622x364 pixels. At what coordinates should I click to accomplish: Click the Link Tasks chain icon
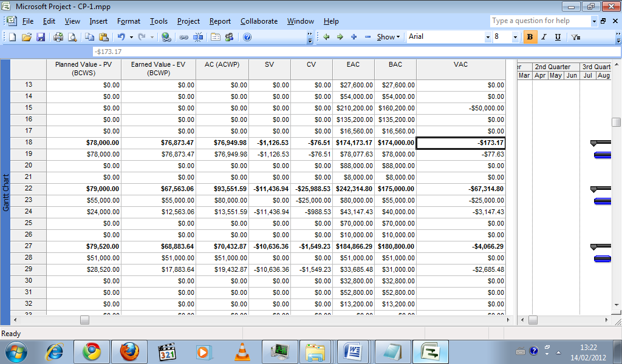(x=183, y=37)
